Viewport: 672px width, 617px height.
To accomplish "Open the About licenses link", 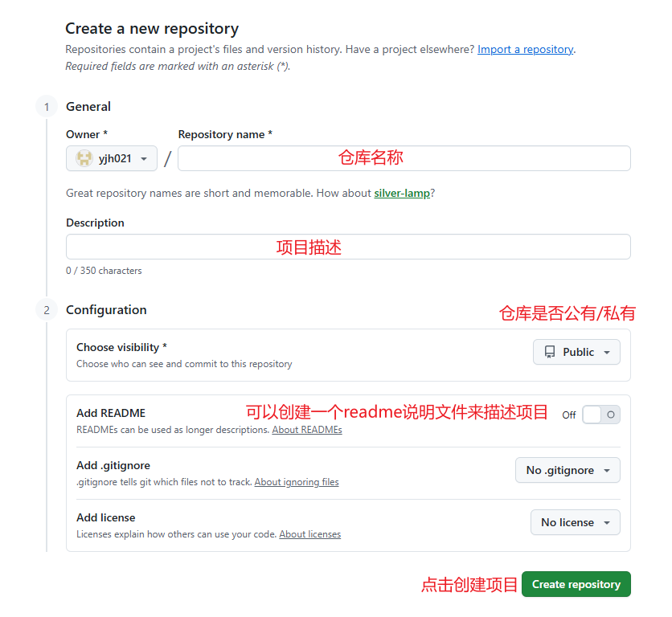I will coord(309,534).
